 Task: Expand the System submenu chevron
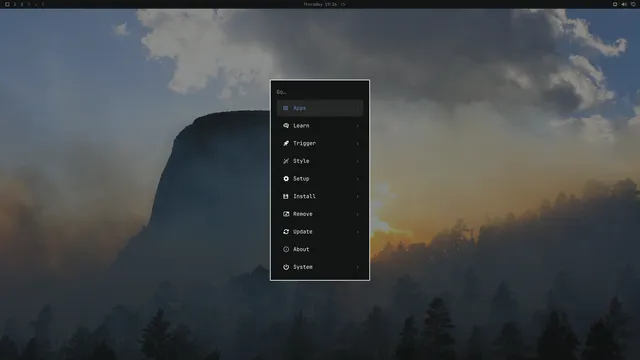point(358,267)
